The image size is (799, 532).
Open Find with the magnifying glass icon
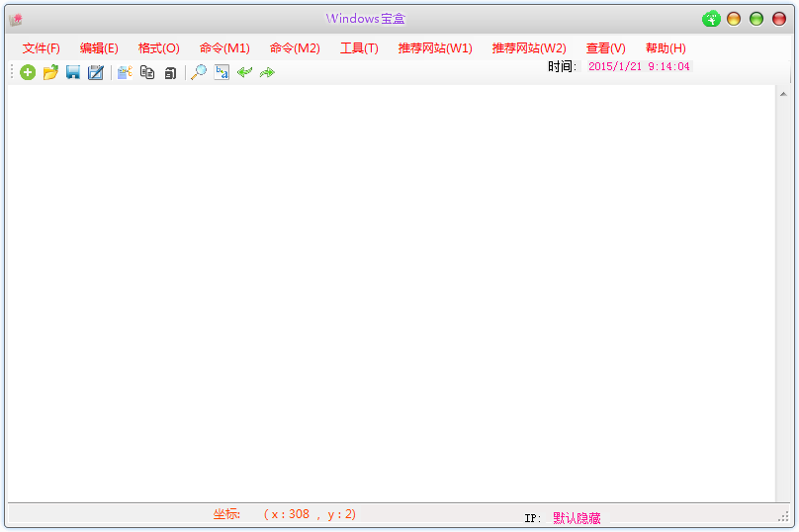[199, 72]
